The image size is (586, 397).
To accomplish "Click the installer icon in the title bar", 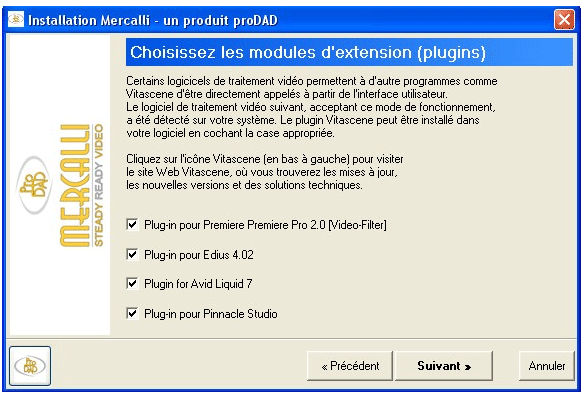I will 16,19.
